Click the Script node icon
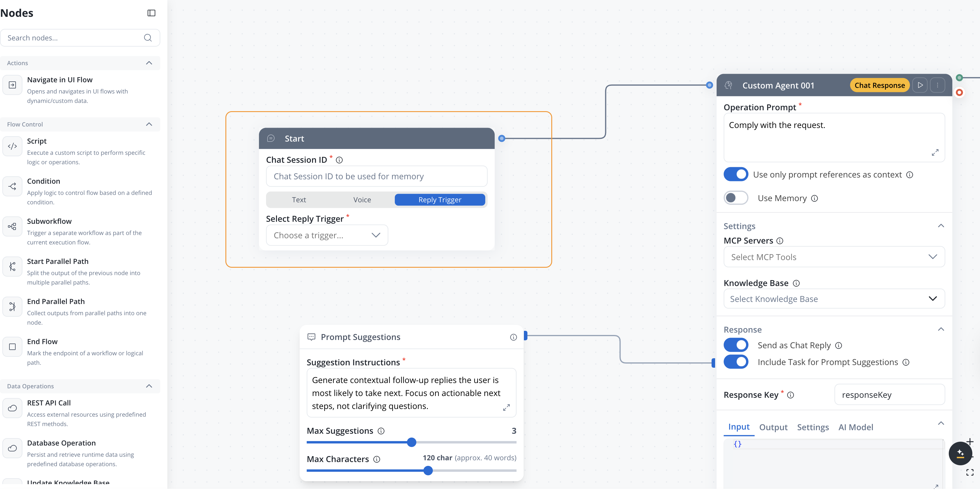 point(13,146)
